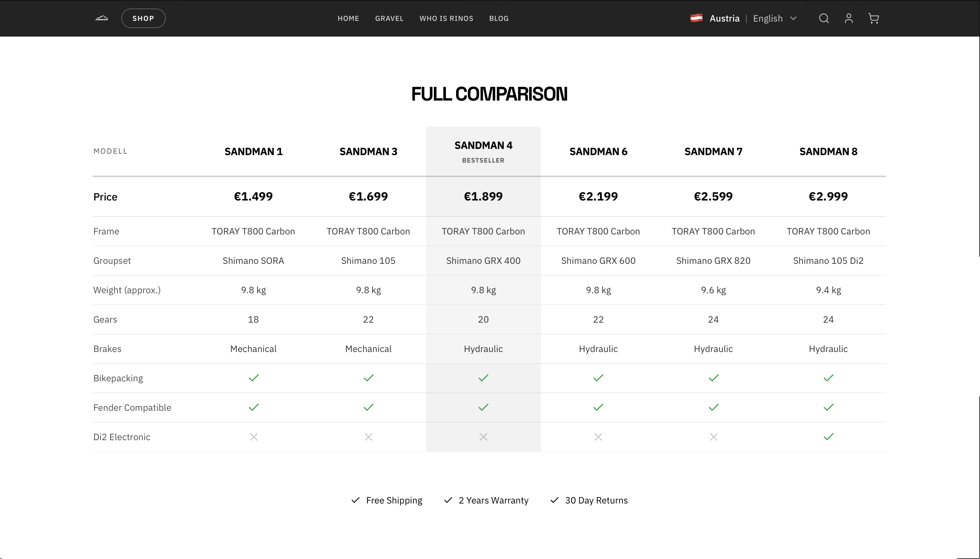Click the Shimano GRX 600 groupset cell
The image size is (980, 559).
(598, 261)
